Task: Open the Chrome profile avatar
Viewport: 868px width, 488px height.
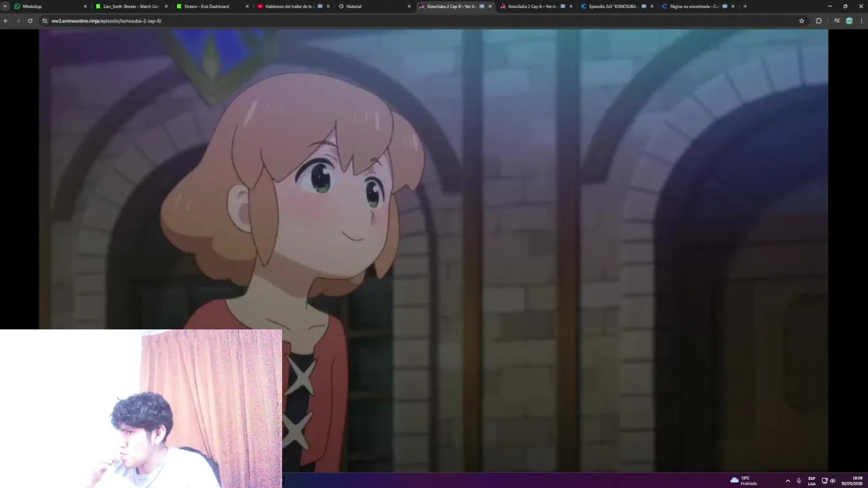Action: (x=849, y=20)
